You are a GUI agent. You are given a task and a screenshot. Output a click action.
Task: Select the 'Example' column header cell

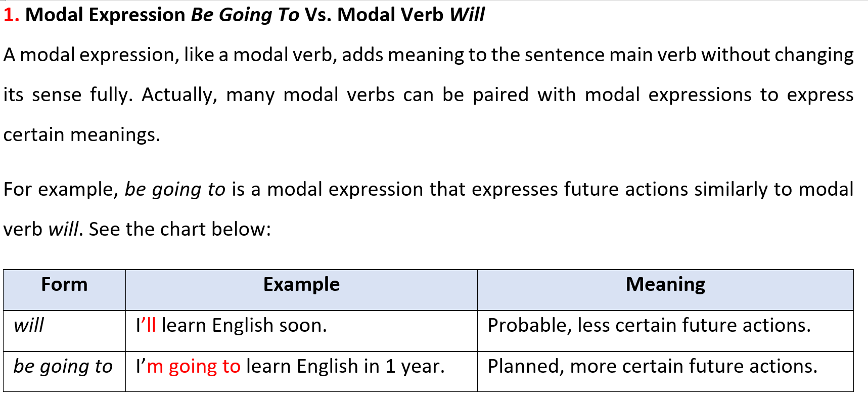[x=301, y=290]
